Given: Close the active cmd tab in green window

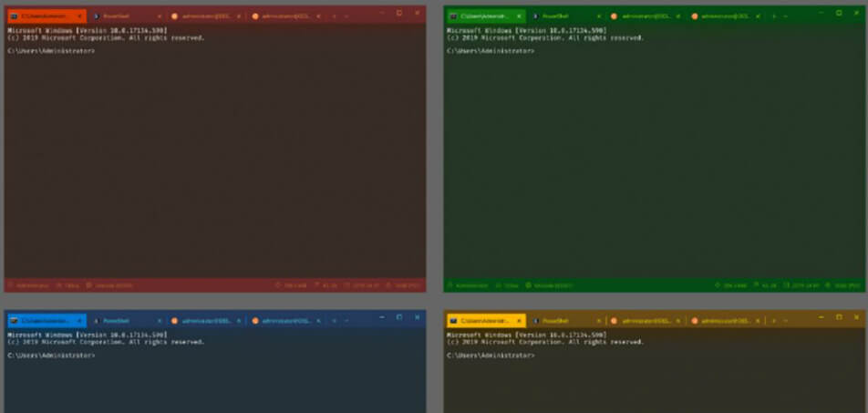Looking at the screenshot, I should [x=518, y=16].
